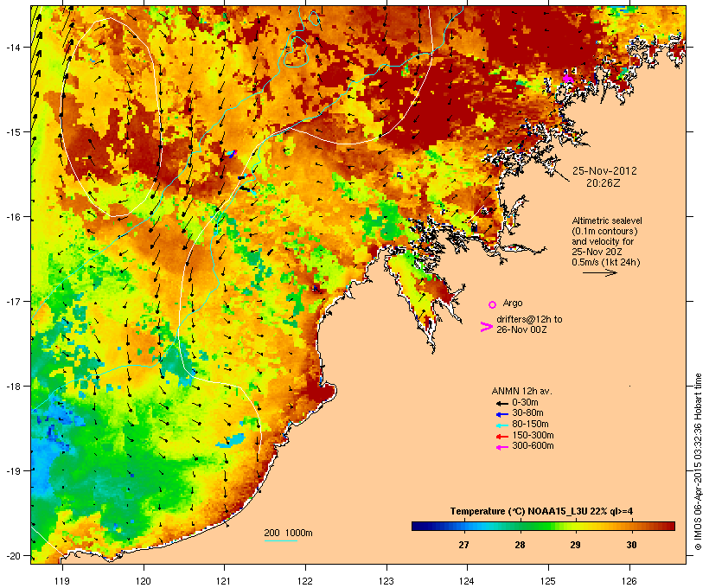Click the 0.5m/s velocity scale arrow
Viewport: 709px width, 588px height.
pyautogui.click(x=599, y=272)
